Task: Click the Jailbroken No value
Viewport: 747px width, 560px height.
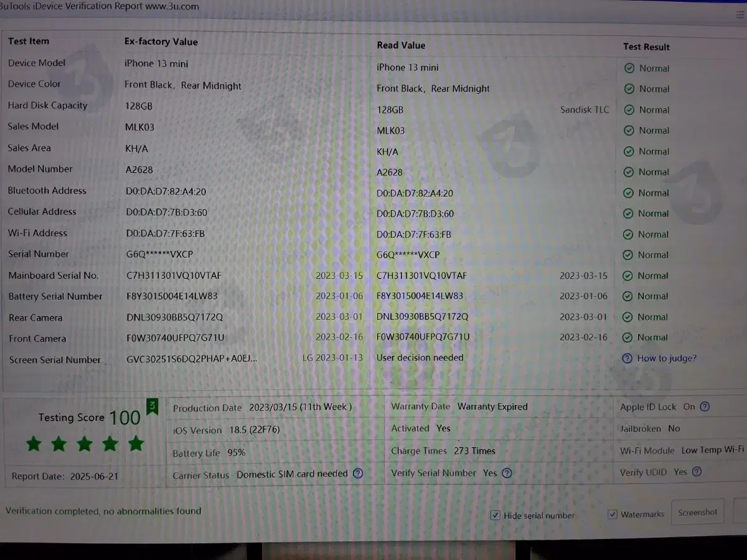Action: (x=674, y=429)
